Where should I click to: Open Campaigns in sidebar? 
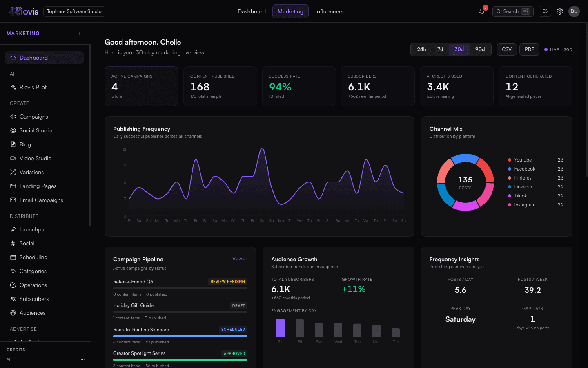click(x=44, y=117)
